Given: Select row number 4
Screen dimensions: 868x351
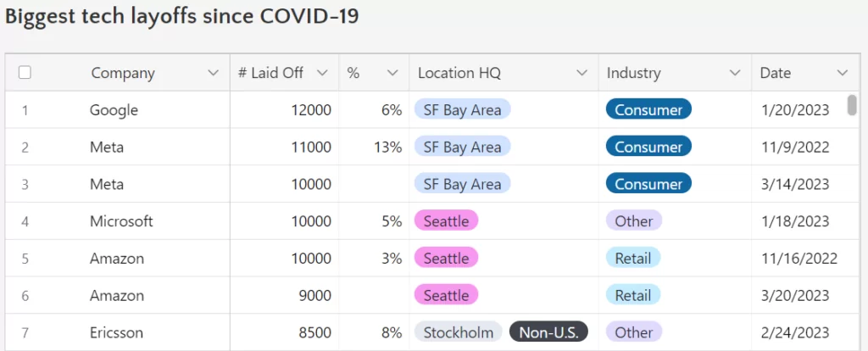Looking at the screenshot, I should tap(25, 221).
